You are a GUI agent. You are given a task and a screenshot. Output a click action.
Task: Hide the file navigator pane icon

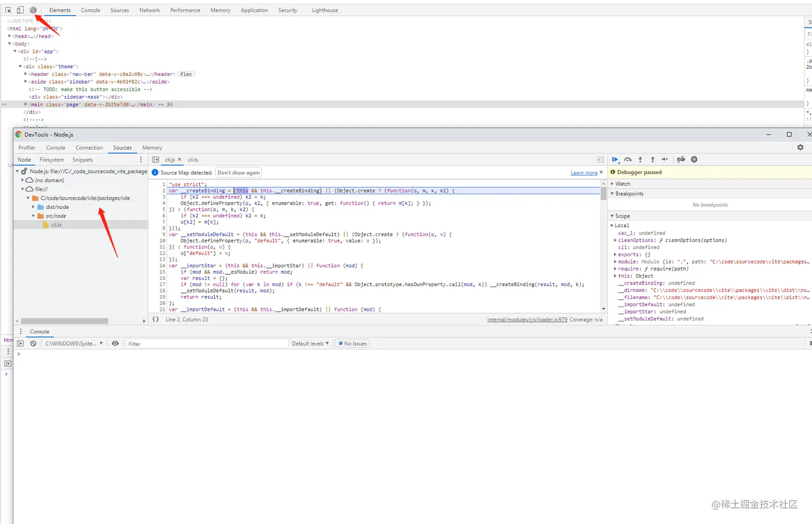point(156,159)
